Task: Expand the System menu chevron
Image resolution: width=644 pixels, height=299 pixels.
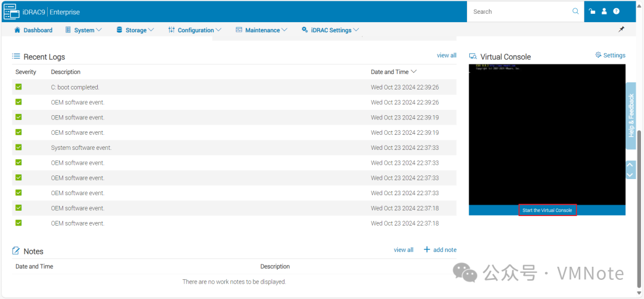Action: click(98, 30)
